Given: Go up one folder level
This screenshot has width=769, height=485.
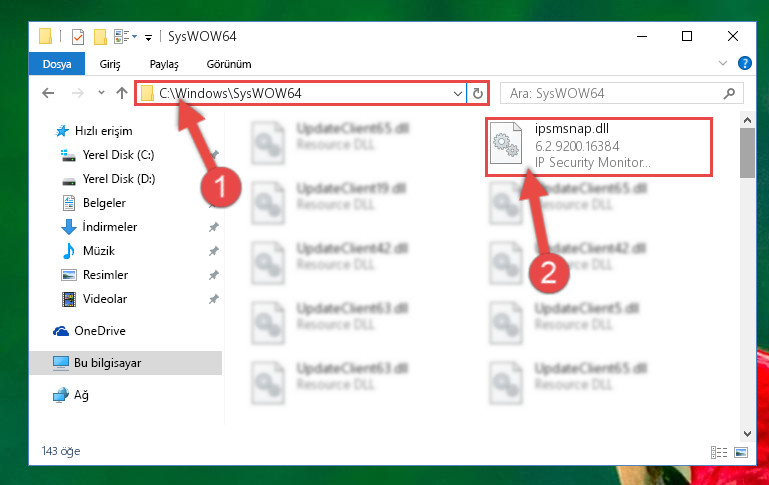Looking at the screenshot, I should click(x=122, y=93).
